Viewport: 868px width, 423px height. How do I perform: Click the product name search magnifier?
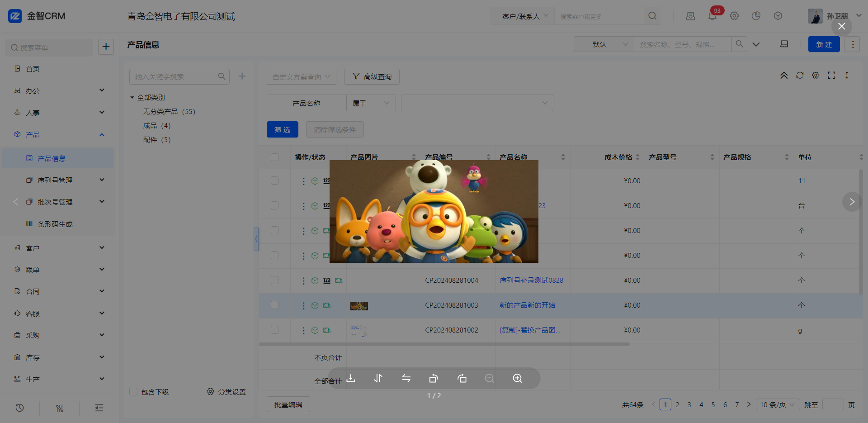click(740, 44)
